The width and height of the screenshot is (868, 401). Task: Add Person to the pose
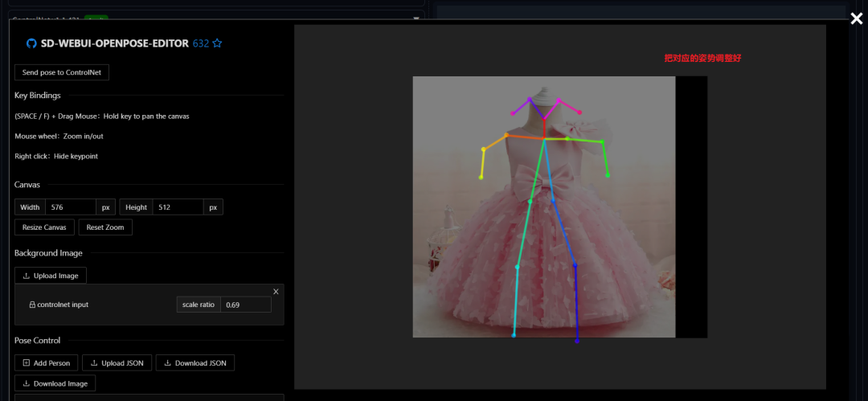47,362
